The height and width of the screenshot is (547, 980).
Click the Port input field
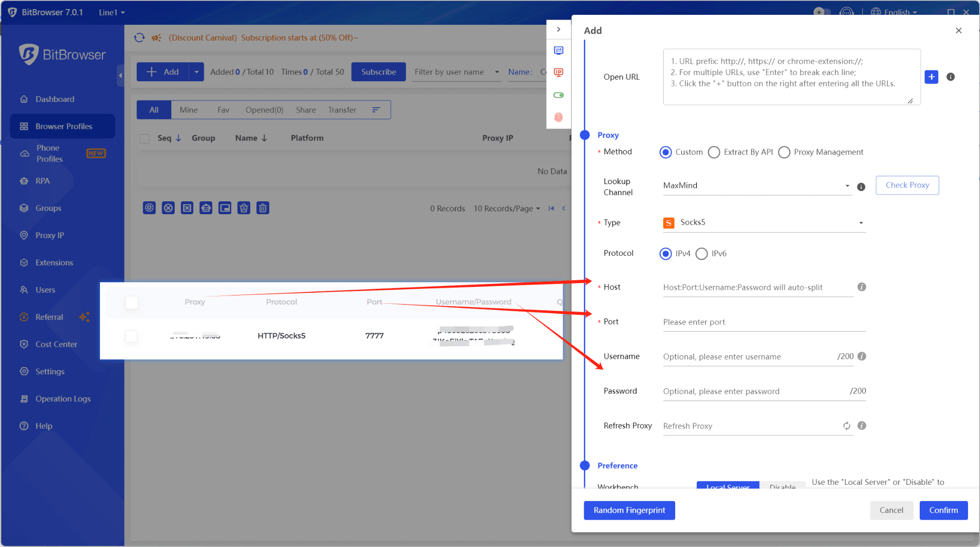764,322
